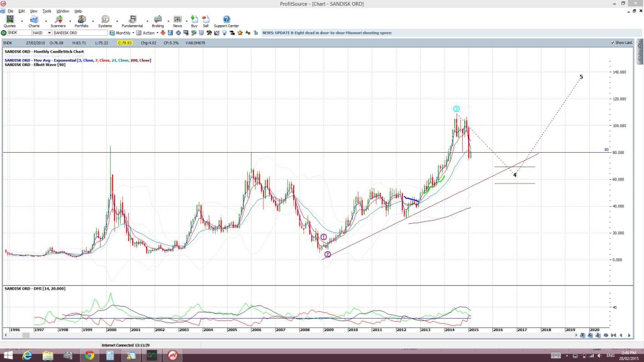Click the Mov Avg - Exponential indicator label
Image resolution: width=644 pixels, height=362 pixels.
(77, 60)
